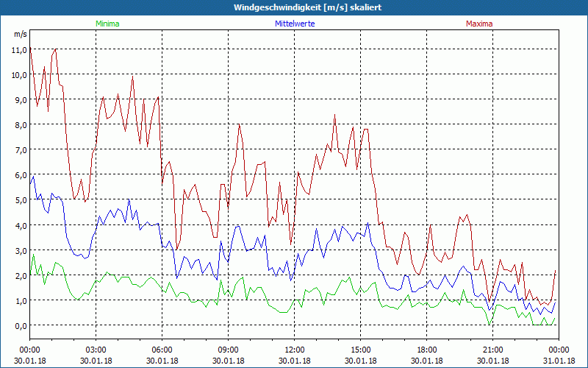Click the blue Mittelwerte legend label
Image resolution: width=588 pixels, height=368 pixels.
(295, 24)
